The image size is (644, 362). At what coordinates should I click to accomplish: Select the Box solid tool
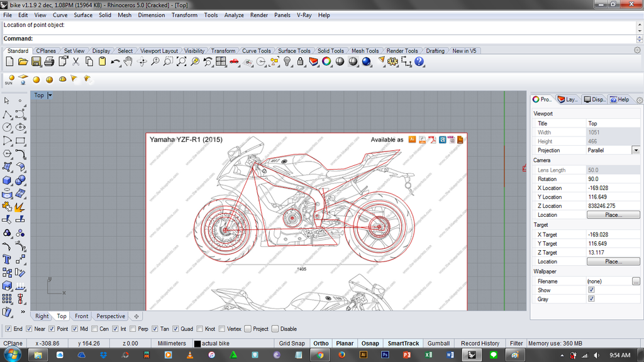7,180
